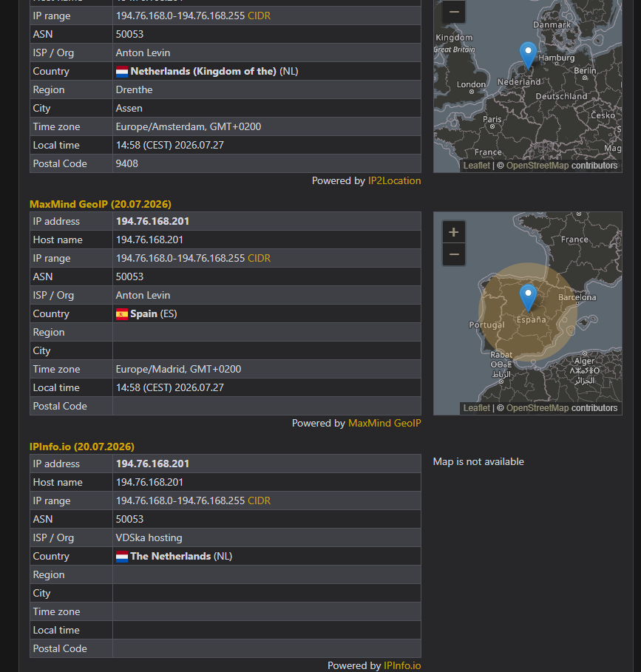Select Spain (ES) country text
Viewport: 641px width, 672px height.
click(x=154, y=314)
